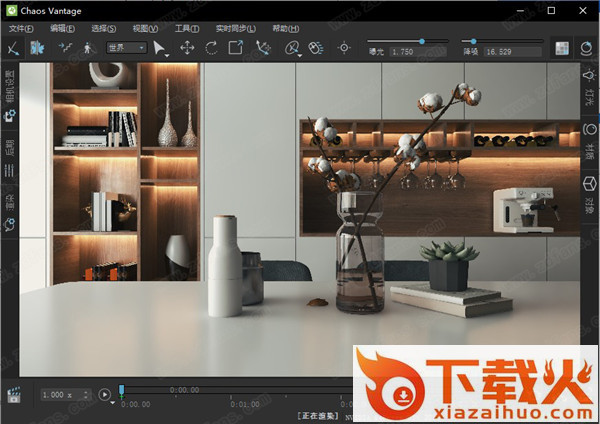This screenshot has width=600, height=424.
Task: Toggle the walking person navigation mode
Action: [88, 48]
